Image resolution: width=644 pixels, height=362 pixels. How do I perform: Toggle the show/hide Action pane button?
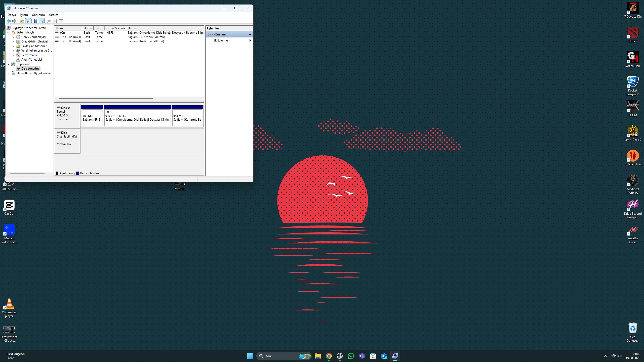(x=42, y=21)
